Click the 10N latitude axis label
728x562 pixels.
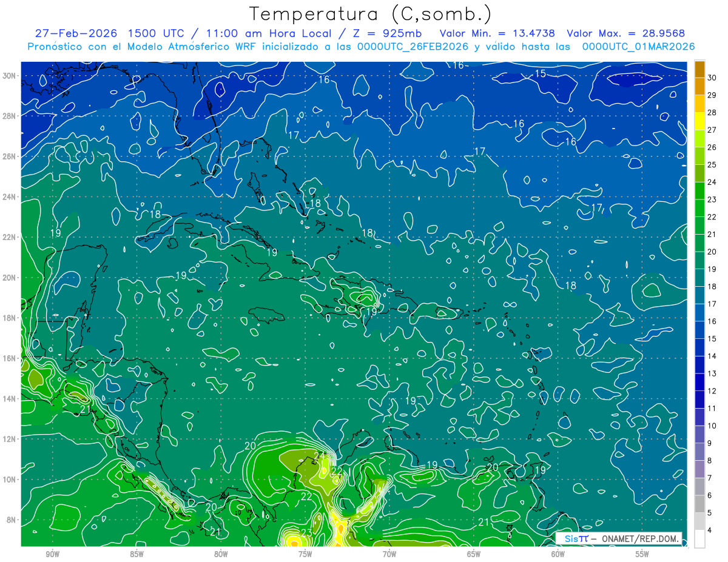[10, 480]
